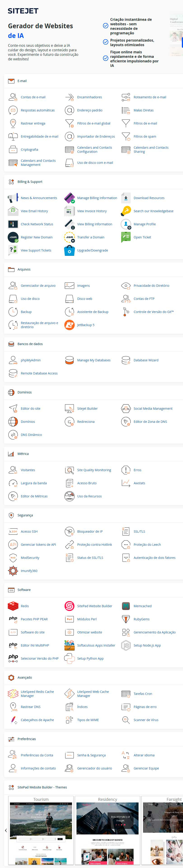Screen dimensions: 183x868
Task: Open the Gerenciador de arquivo link
Action: pos(38,286)
